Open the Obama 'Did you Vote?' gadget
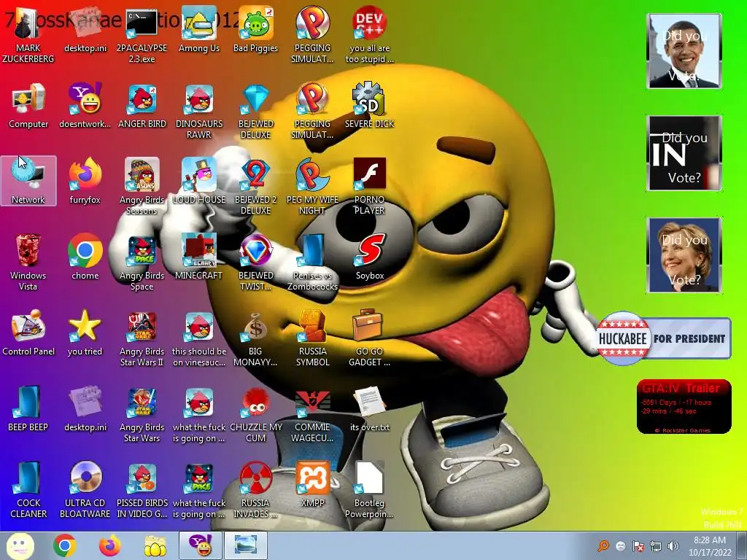Viewport: 747px width, 560px height. 684,51
